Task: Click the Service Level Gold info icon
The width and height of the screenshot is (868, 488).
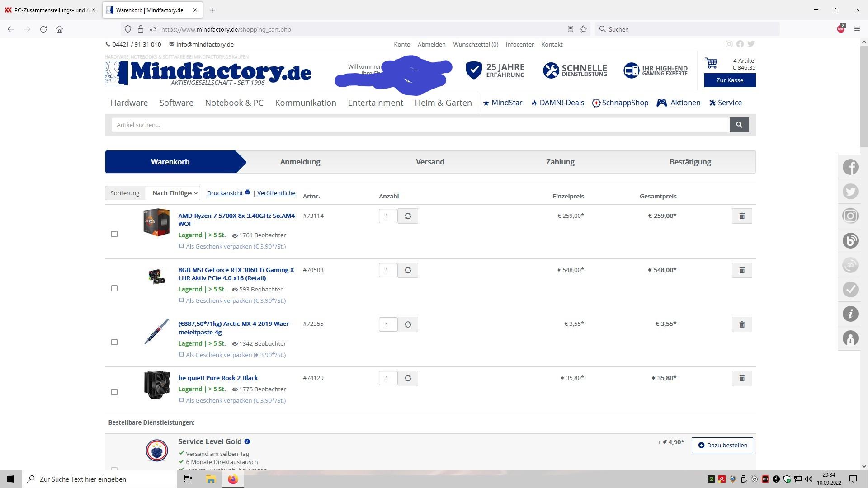Action: pyautogui.click(x=247, y=441)
